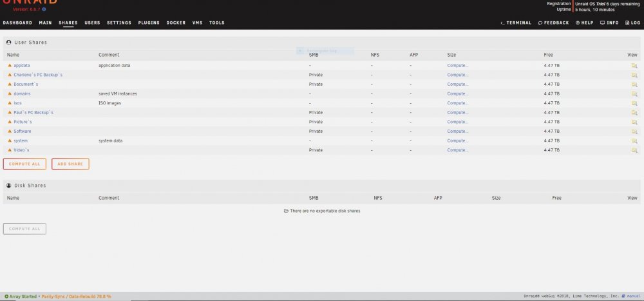This screenshot has width=644, height=301.
Task: Open Charlene`s PC Backup`s share
Action: click(38, 75)
